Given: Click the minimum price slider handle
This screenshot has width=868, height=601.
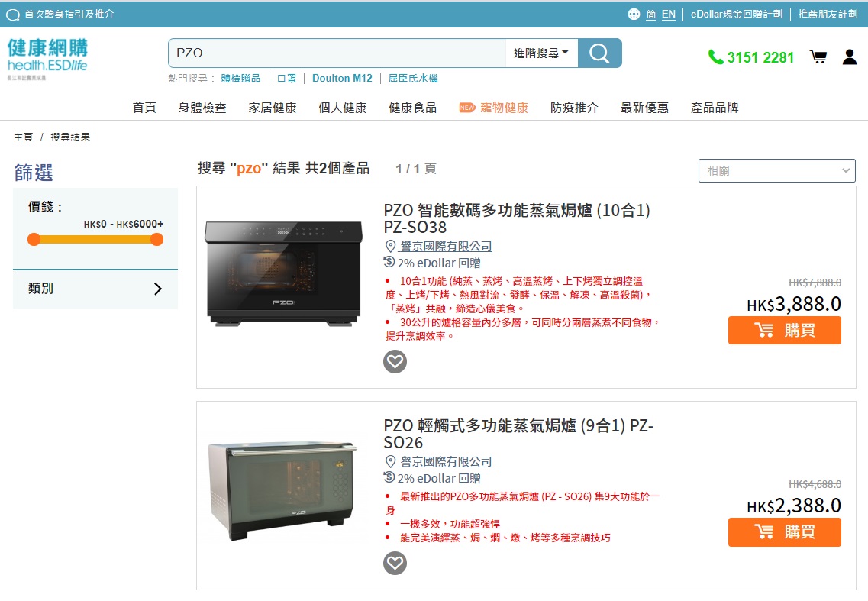Looking at the screenshot, I should tap(34, 239).
